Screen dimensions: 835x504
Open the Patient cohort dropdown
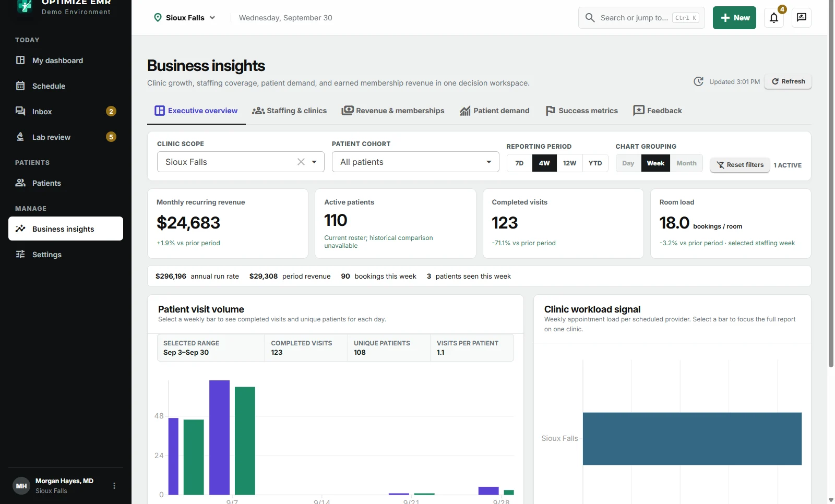[x=415, y=162]
